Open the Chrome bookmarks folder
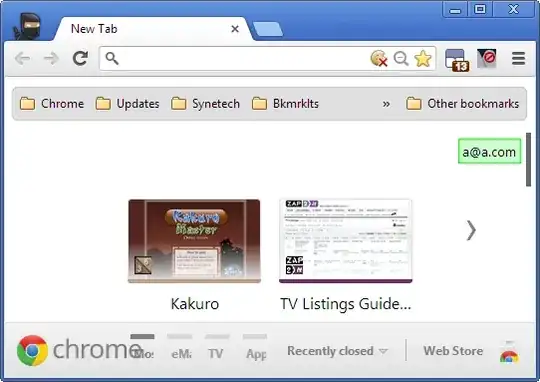 (52, 104)
